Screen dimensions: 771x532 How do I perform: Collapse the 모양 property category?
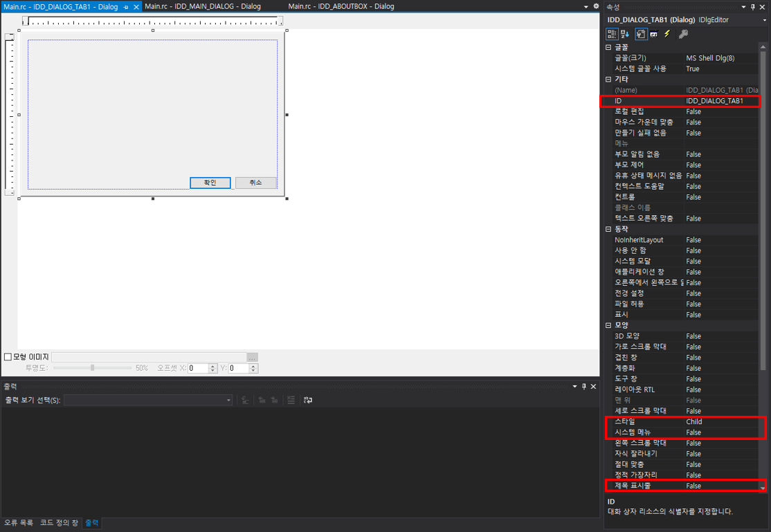[608, 325]
